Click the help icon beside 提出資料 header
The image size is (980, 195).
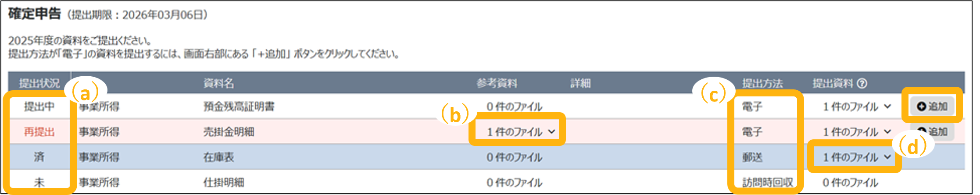(x=862, y=83)
